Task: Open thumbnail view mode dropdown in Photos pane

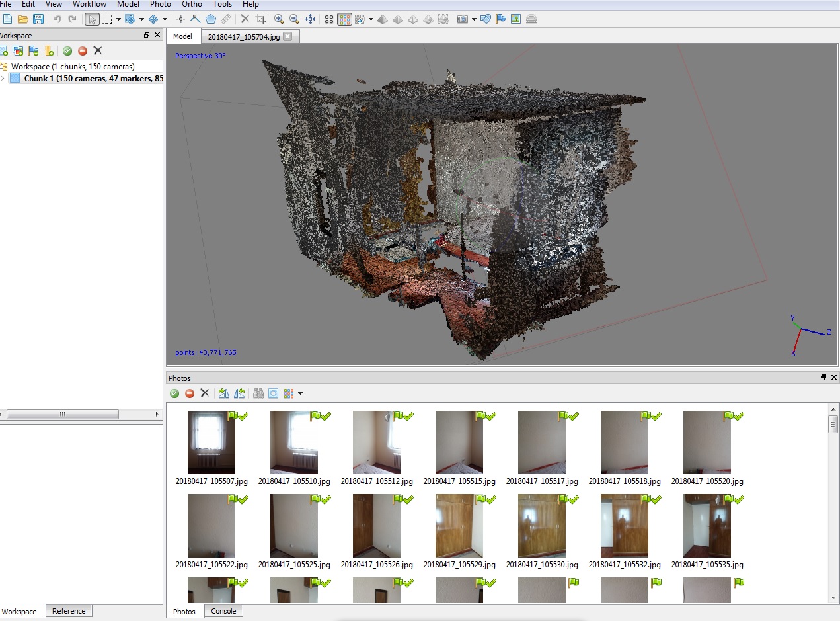Action: [300, 393]
